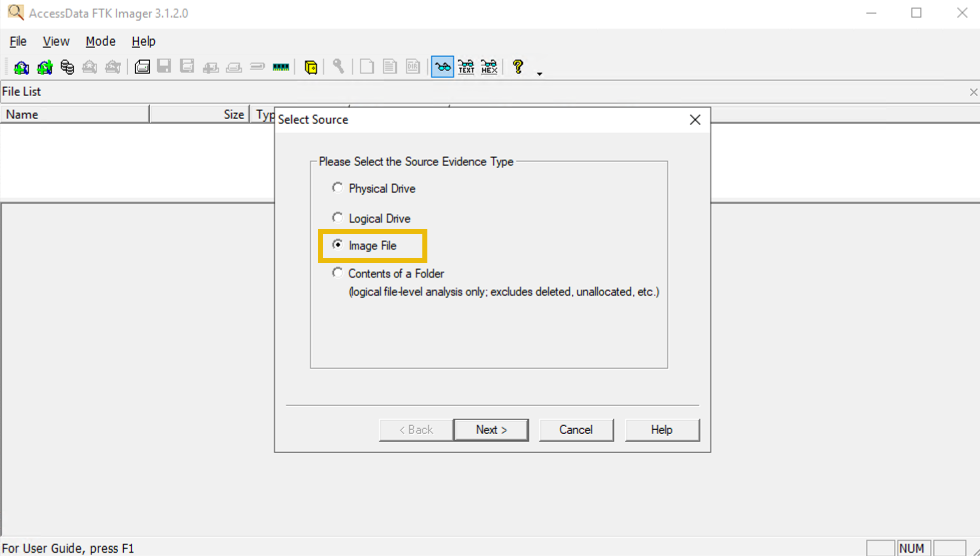Screen dimensions: 980x556
Task: Switch to HEX view mode icon
Action: click(489, 67)
